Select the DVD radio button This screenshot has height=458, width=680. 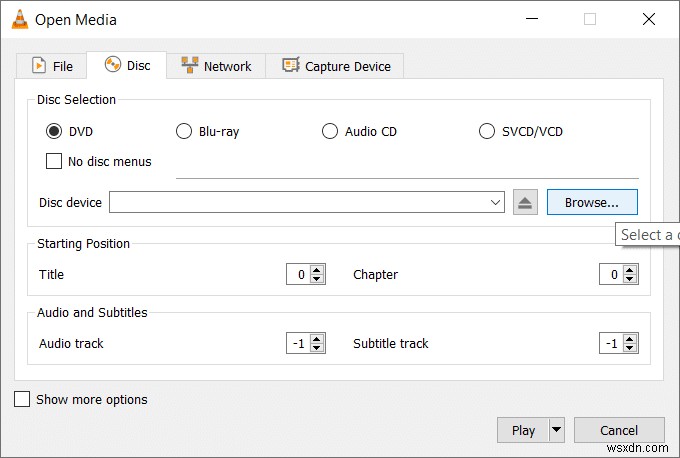pos(54,131)
